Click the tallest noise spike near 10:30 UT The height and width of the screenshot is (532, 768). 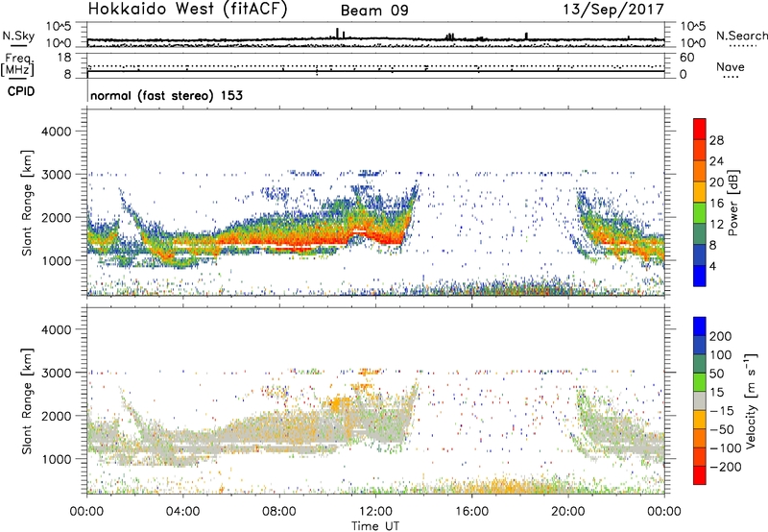[337, 33]
